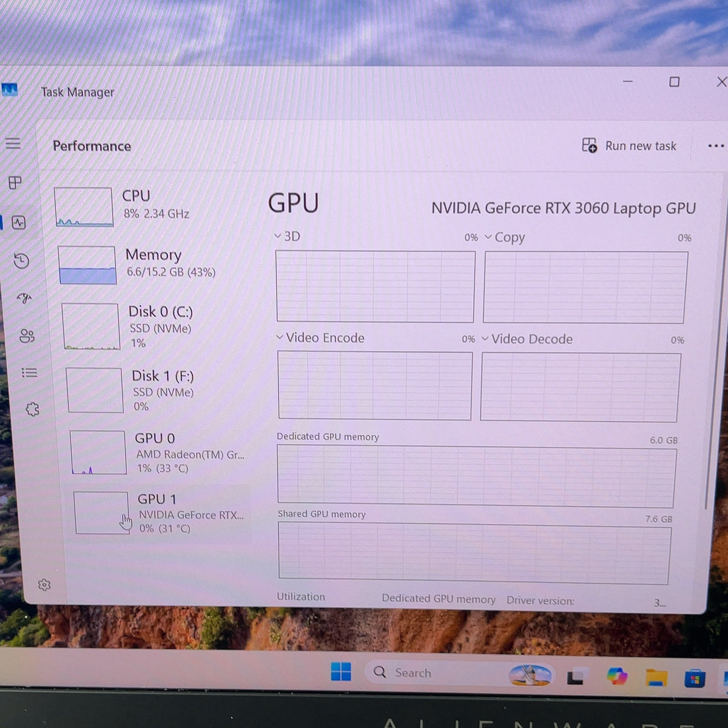The width and height of the screenshot is (728, 728).
Task: Click the 6.6/15.2 GB (43%) memory value
Action: [x=171, y=272]
